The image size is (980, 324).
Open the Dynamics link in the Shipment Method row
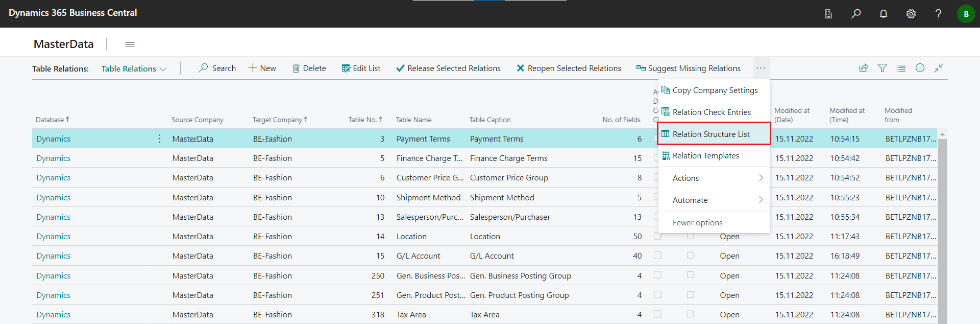[x=53, y=198]
